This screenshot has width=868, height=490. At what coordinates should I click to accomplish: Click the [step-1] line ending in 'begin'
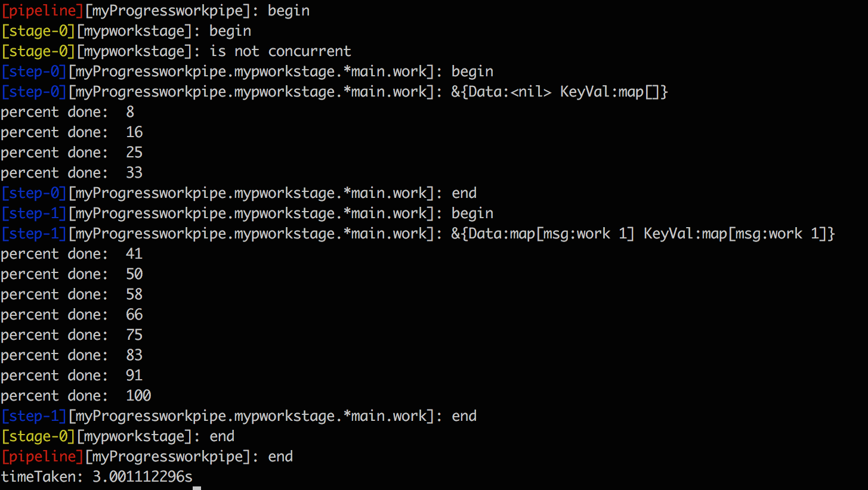(247, 213)
